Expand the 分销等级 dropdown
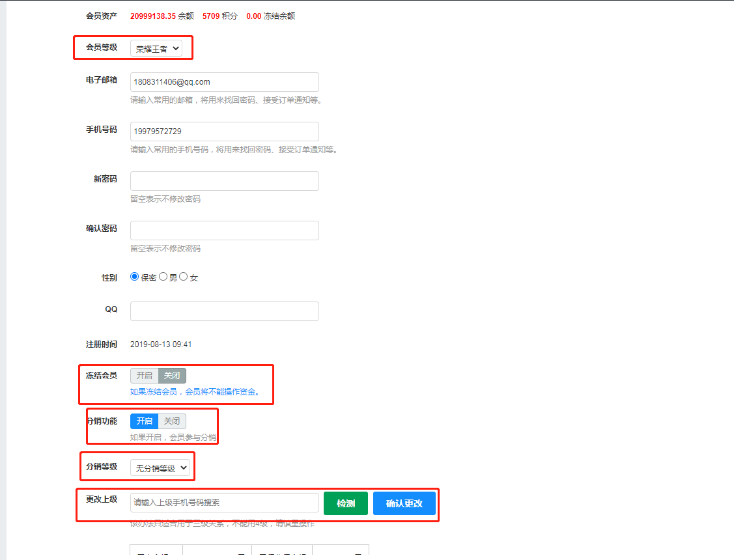The image size is (734, 560). (160, 468)
